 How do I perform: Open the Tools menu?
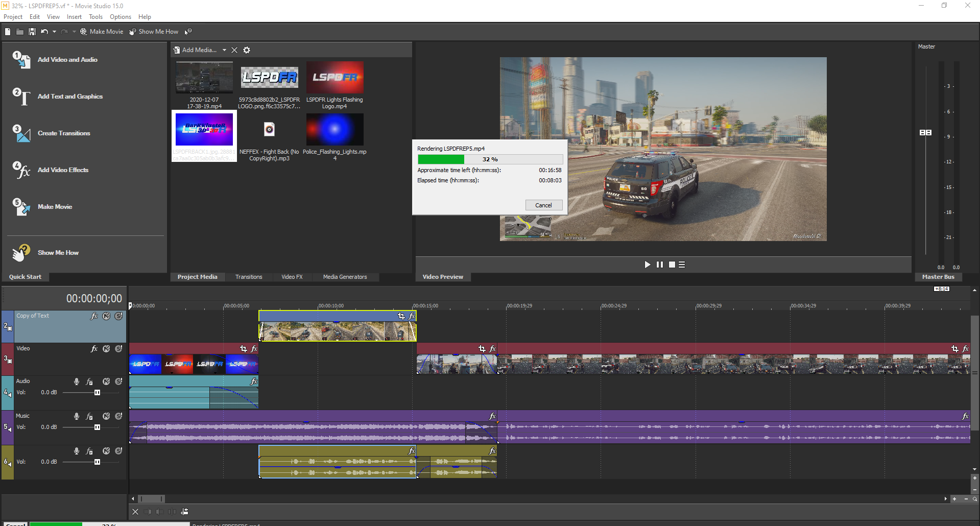[95, 17]
